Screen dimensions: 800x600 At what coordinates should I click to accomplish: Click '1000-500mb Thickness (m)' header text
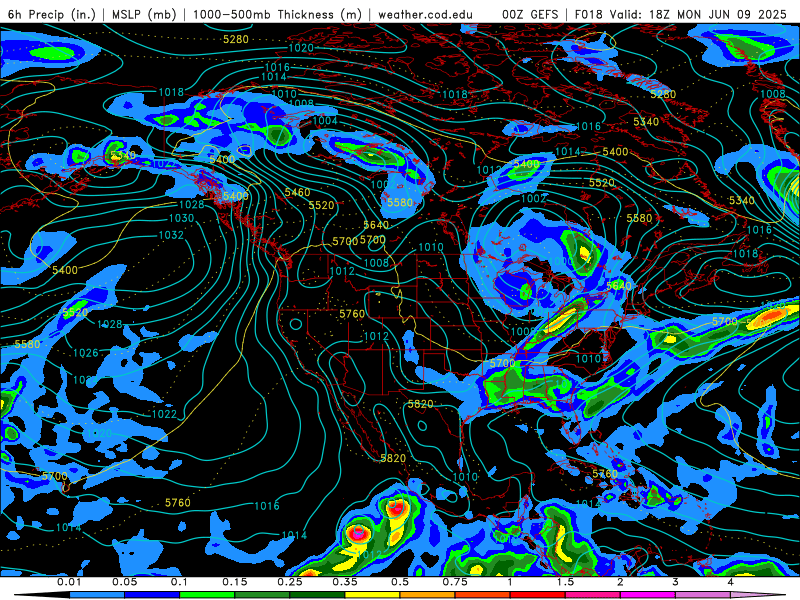pyautogui.click(x=278, y=14)
